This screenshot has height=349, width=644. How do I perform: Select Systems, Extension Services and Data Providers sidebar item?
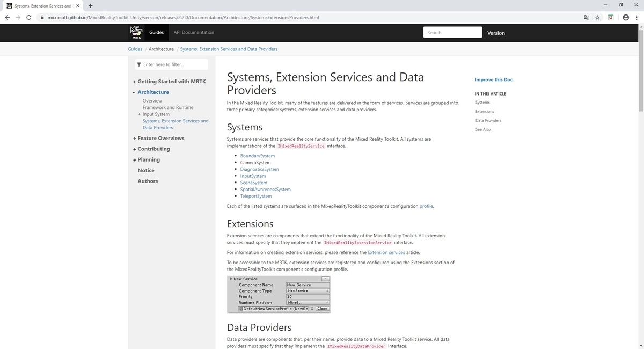pyautogui.click(x=175, y=124)
